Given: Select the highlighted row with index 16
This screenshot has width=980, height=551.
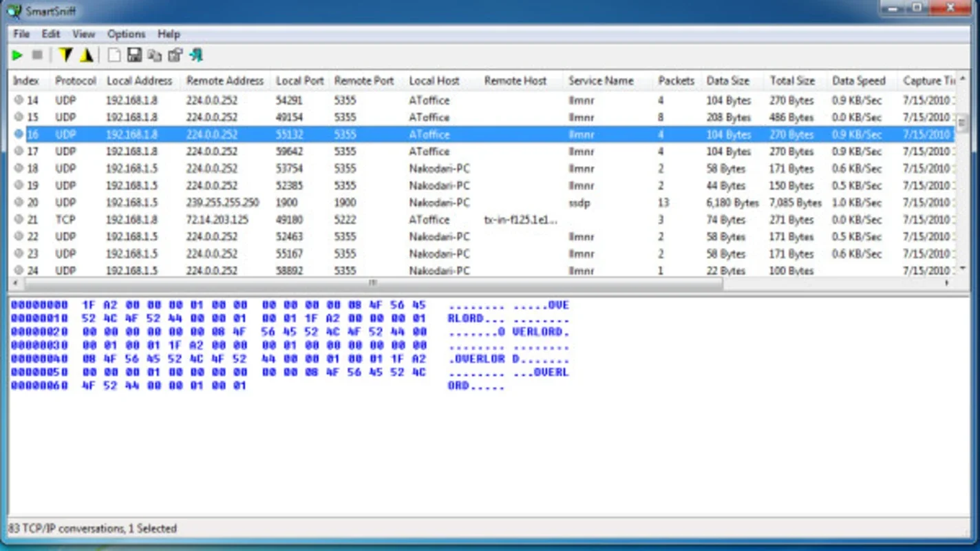Looking at the screenshot, I should pos(482,134).
